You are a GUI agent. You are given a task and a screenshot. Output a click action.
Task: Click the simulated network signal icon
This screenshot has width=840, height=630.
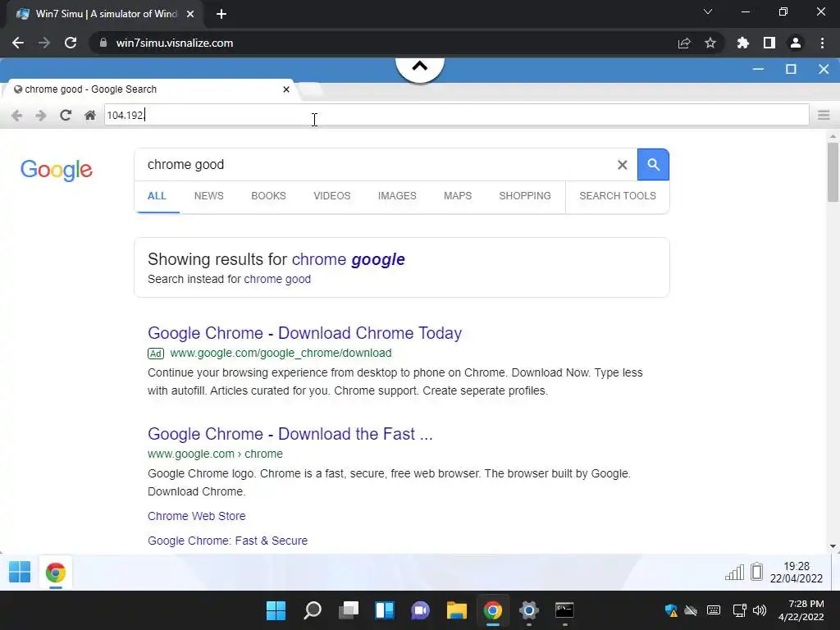(x=734, y=573)
